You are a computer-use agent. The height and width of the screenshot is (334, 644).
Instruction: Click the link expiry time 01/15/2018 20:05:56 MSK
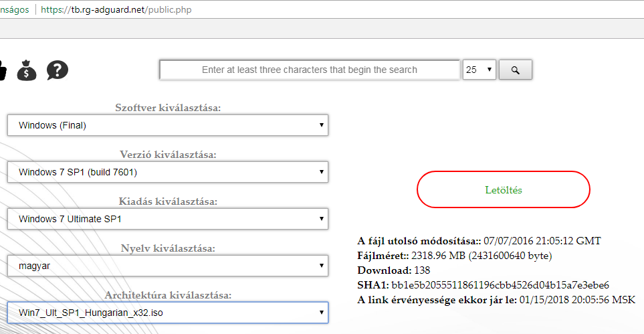tap(578, 300)
